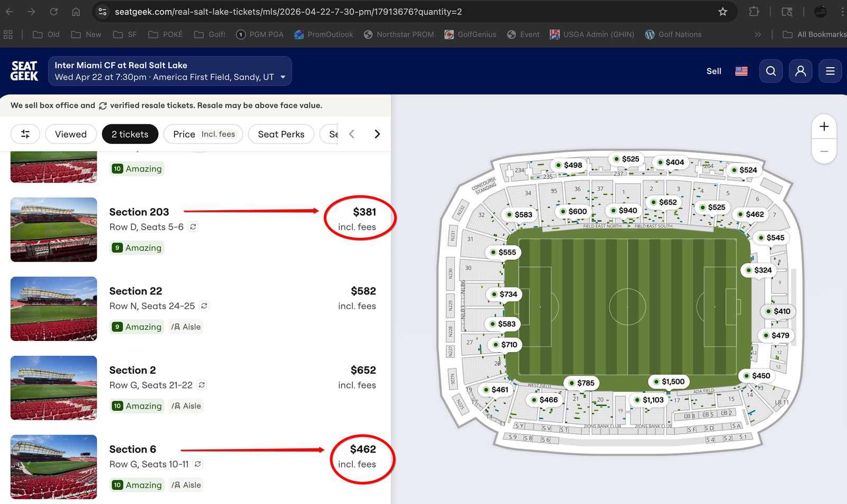Open the user account profile icon

pos(800,71)
